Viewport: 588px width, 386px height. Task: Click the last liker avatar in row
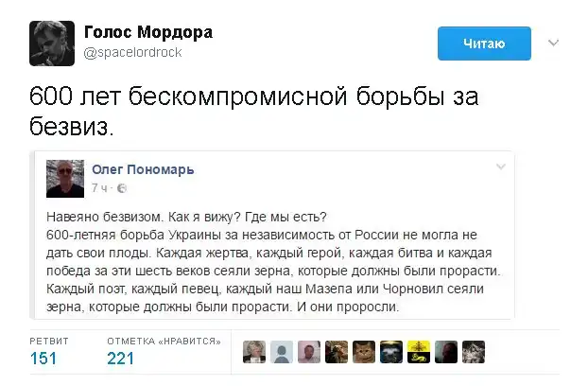tap(473, 352)
